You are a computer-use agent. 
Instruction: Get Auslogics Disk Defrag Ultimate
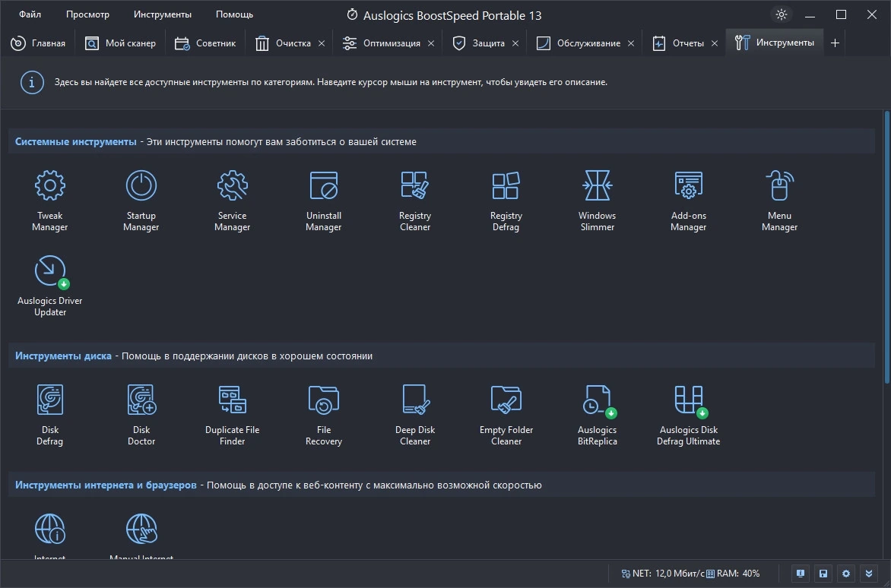(x=688, y=415)
